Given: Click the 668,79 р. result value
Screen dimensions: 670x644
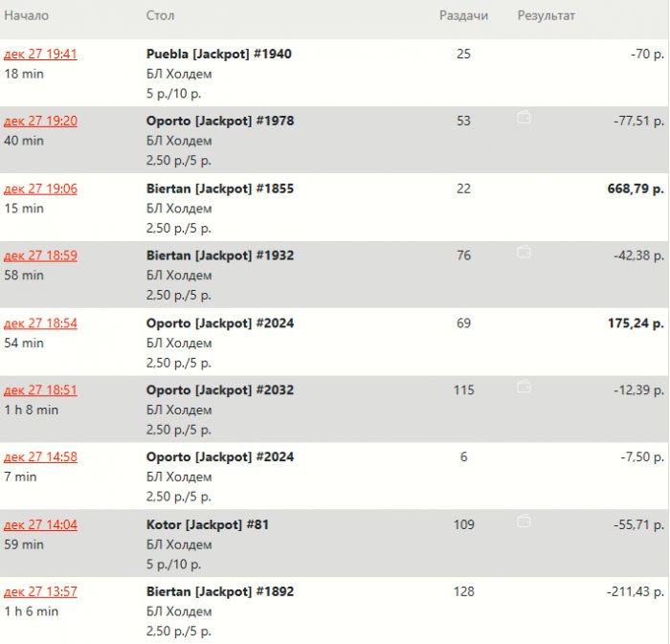Looking at the screenshot, I should coord(635,189).
